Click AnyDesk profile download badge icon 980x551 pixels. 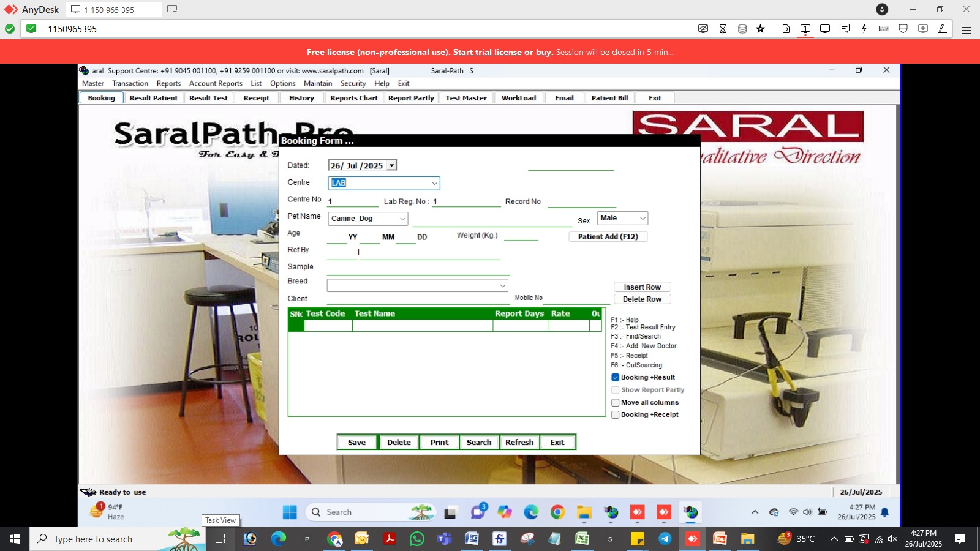[x=882, y=9]
